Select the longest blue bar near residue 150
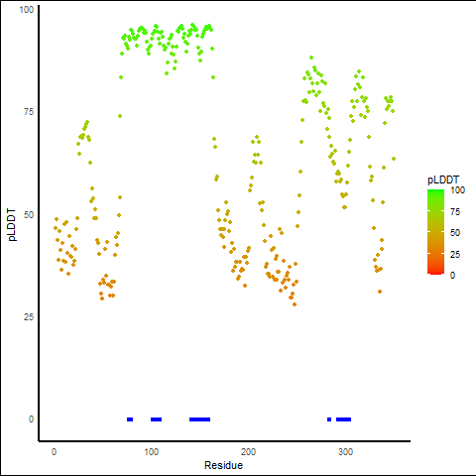476x476 pixels. pyautogui.click(x=199, y=419)
